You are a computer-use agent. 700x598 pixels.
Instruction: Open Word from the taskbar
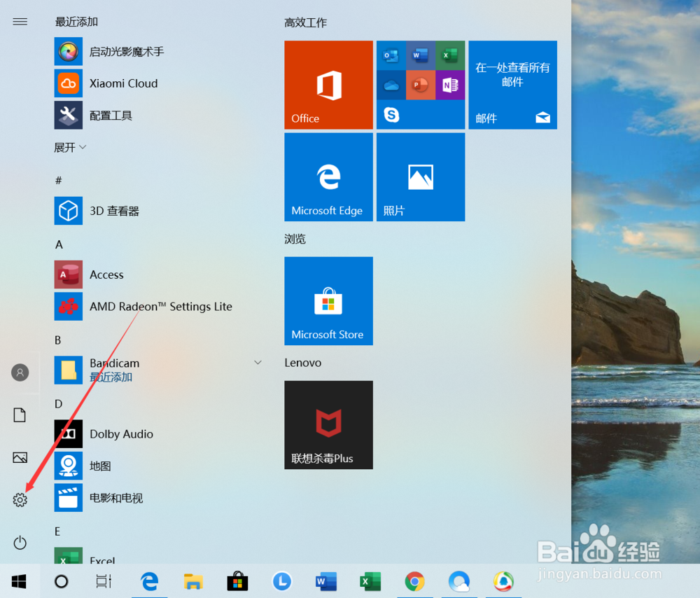pos(326,581)
